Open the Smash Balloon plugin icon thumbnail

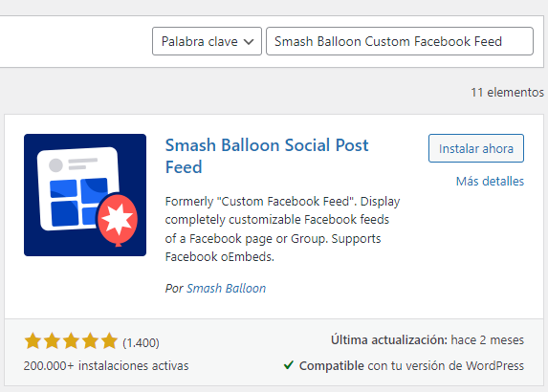[x=85, y=195]
